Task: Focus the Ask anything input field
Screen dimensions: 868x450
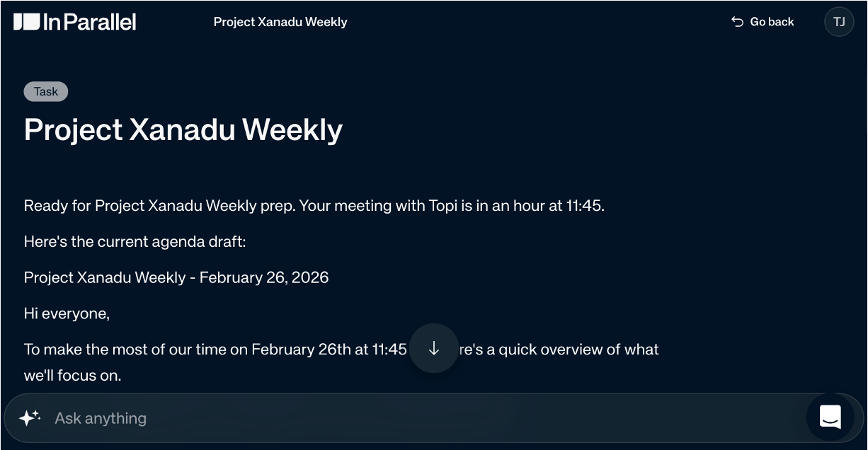Action: (283, 417)
